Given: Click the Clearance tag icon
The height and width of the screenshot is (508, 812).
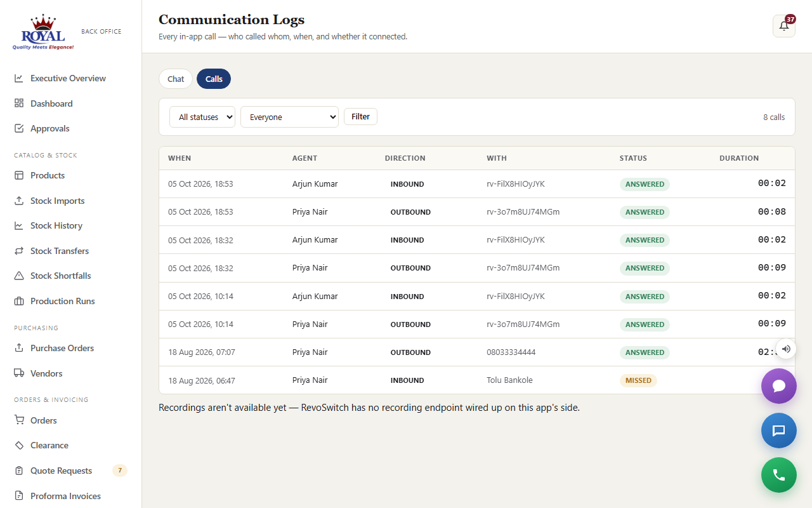Looking at the screenshot, I should pyautogui.click(x=19, y=445).
